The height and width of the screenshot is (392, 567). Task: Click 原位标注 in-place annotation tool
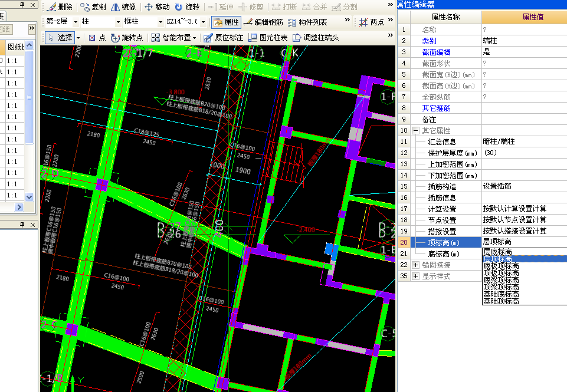tap(223, 38)
